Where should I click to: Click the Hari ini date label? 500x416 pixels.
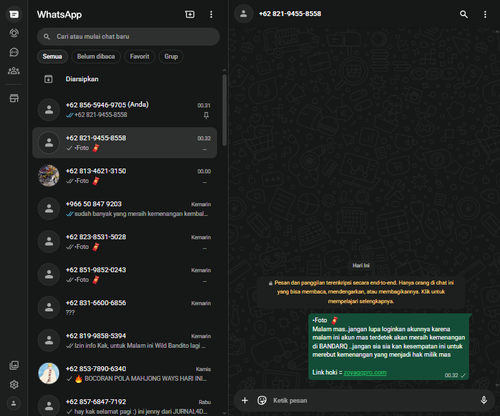(x=361, y=265)
